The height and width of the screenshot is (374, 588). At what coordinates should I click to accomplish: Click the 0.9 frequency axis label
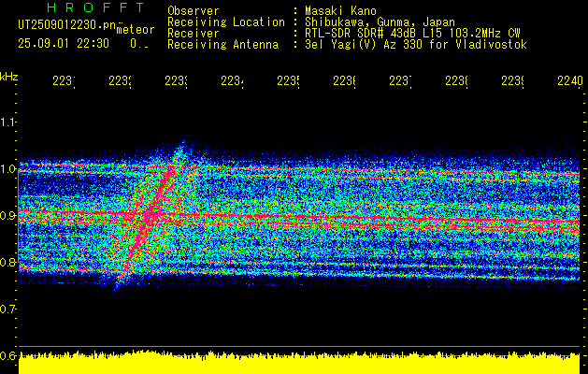[x=7, y=215]
